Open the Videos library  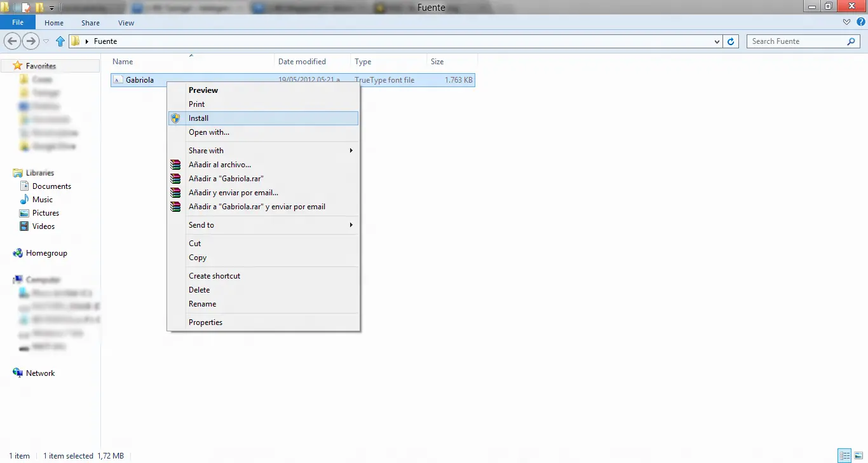43,226
